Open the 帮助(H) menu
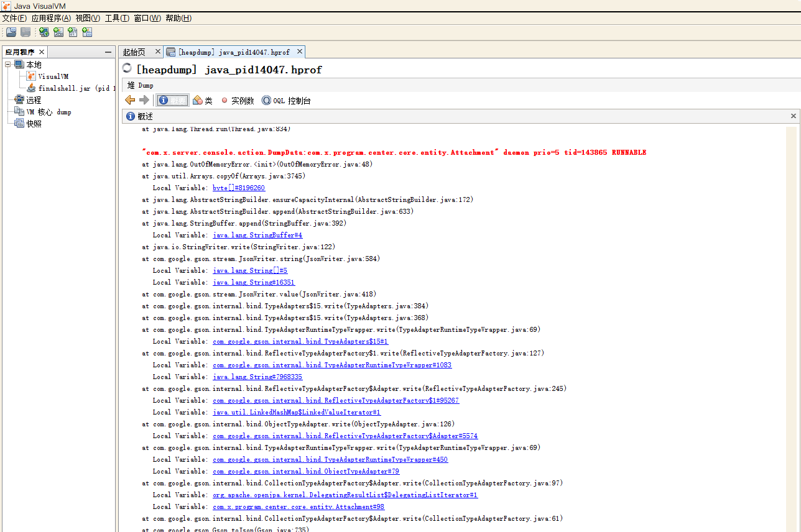Image resolution: width=801 pixels, height=532 pixels. pyautogui.click(x=178, y=18)
